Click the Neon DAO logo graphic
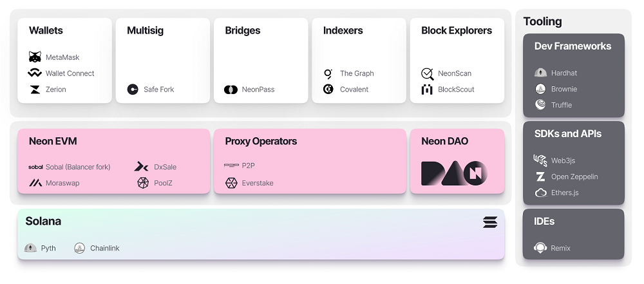 454,173
